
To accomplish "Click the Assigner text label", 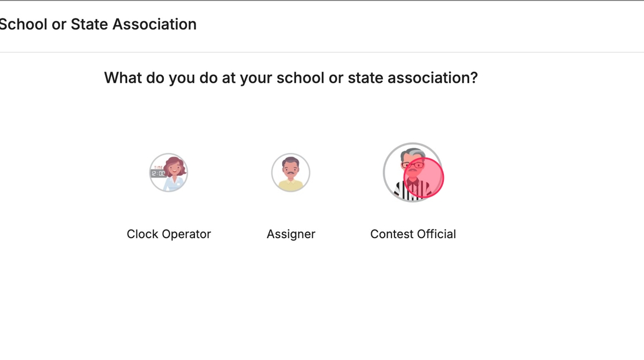I will click(x=291, y=234).
